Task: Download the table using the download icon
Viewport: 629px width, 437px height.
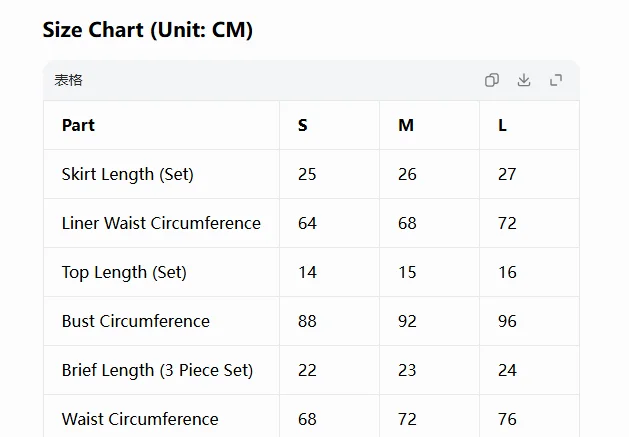Action: (524, 80)
